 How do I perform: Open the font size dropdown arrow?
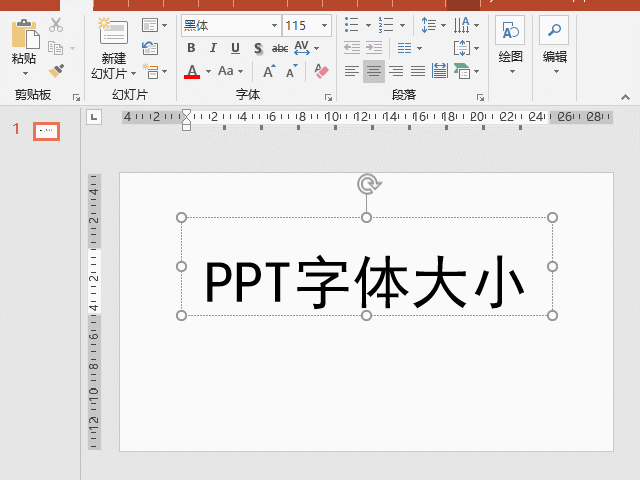[x=324, y=25]
